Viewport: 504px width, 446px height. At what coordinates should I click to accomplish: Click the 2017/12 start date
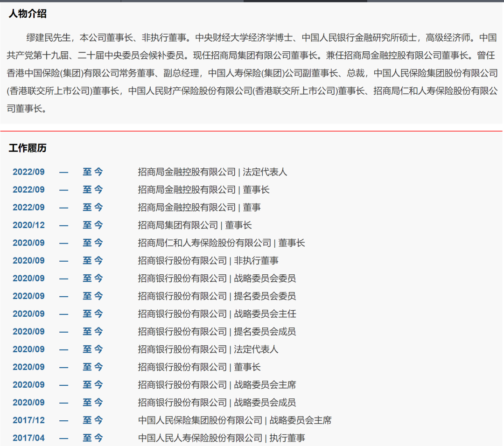28,420
